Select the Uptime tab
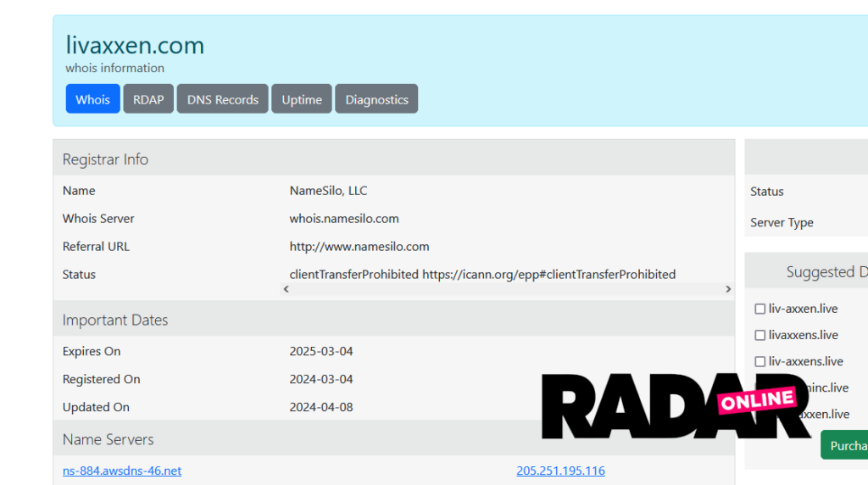The height and width of the screenshot is (485, 868). coord(302,99)
